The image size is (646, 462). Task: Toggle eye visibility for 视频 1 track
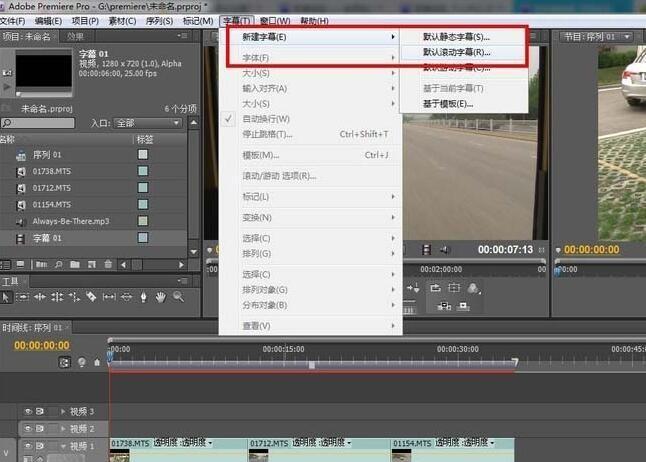pyautogui.click(x=28, y=446)
